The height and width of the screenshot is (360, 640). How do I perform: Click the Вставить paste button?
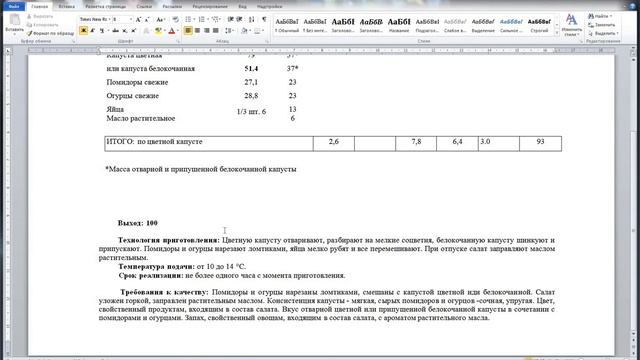(14, 24)
